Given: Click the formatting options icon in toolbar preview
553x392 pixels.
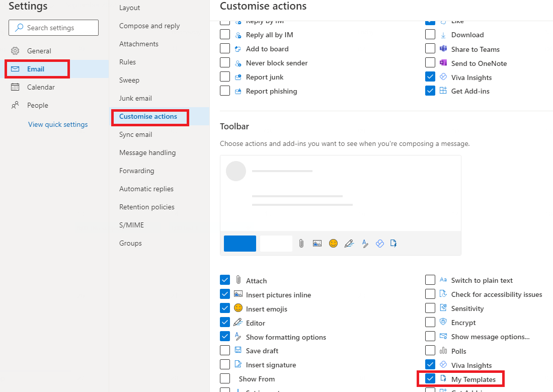Looking at the screenshot, I should click(365, 243).
